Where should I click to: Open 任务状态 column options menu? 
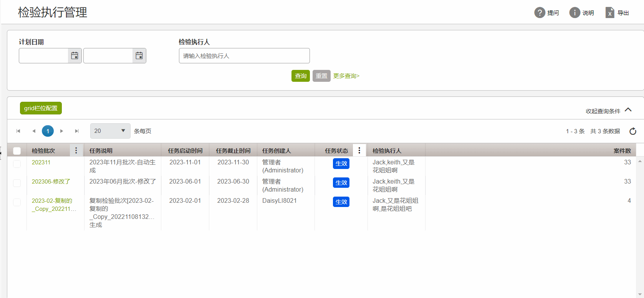click(359, 151)
